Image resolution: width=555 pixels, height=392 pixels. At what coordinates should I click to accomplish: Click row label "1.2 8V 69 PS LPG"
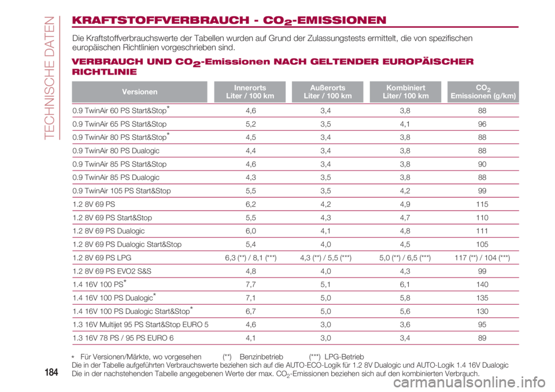102,258
